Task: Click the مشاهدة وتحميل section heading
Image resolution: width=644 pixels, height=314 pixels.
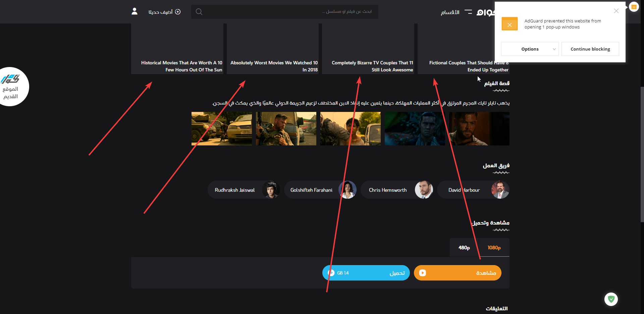Action: 490,223
